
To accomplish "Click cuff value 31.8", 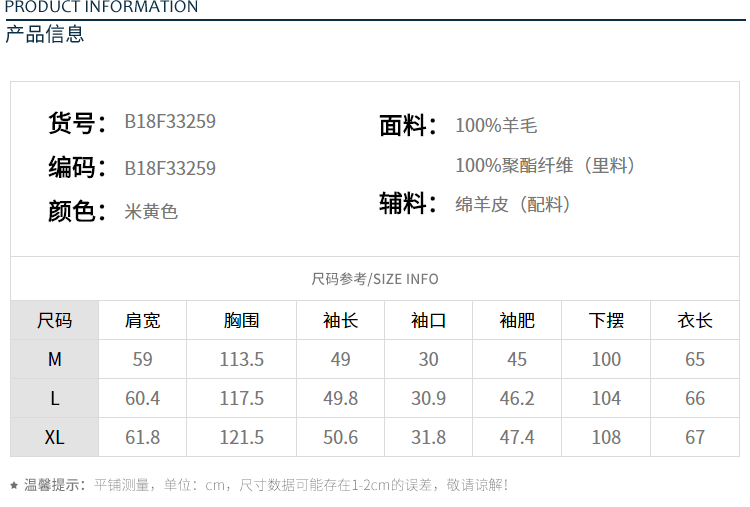I will point(429,437).
